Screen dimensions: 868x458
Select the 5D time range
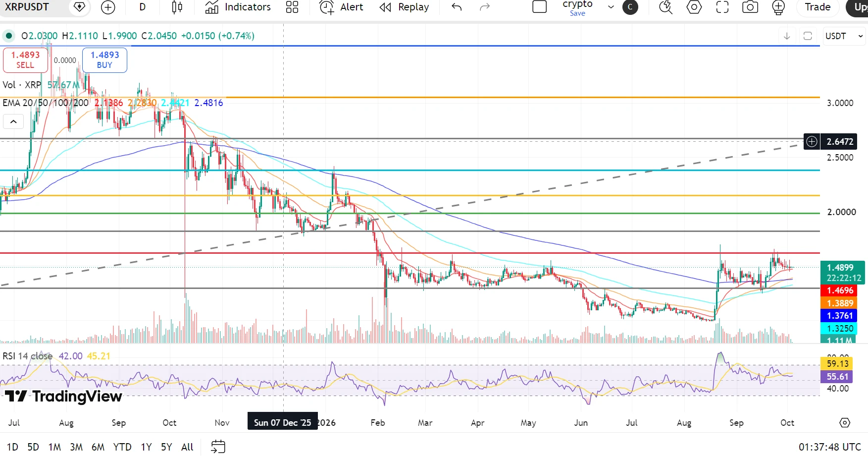point(33,447)
